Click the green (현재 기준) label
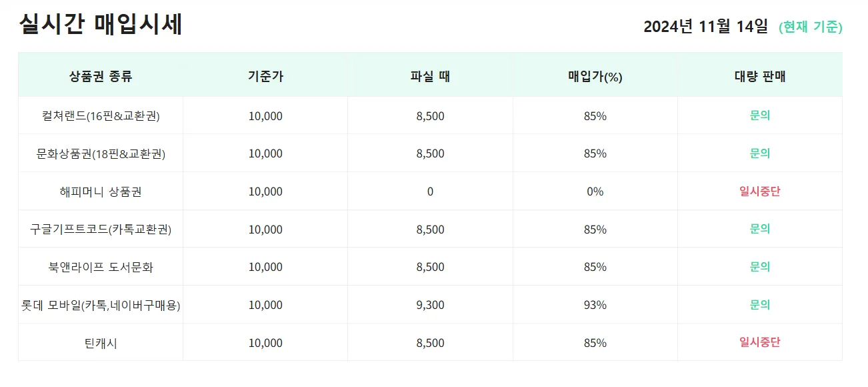Screen dimensions: 868x387 pos(810,27)
